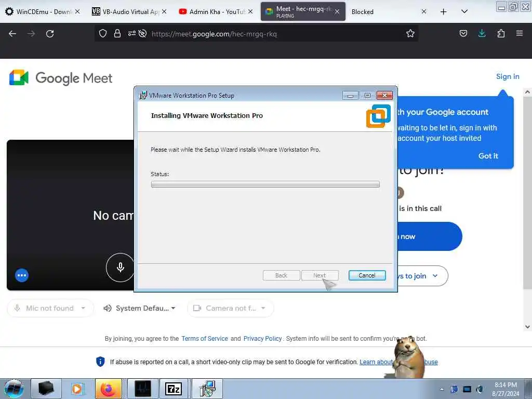Open the Save to Pocket icon
The image size is (532, 399).
[x=463, y=34]
